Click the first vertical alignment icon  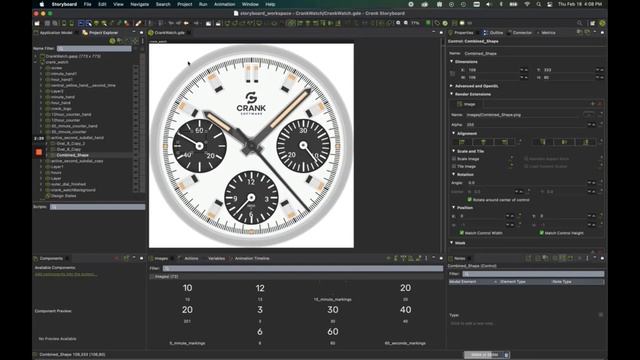[543, 142]
